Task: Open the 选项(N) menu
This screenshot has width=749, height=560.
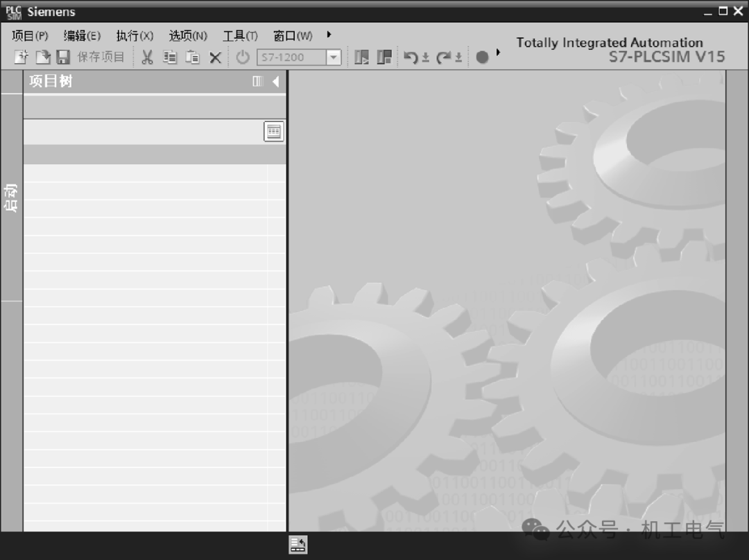Action: pyautogui.click(x=188, y=36)
